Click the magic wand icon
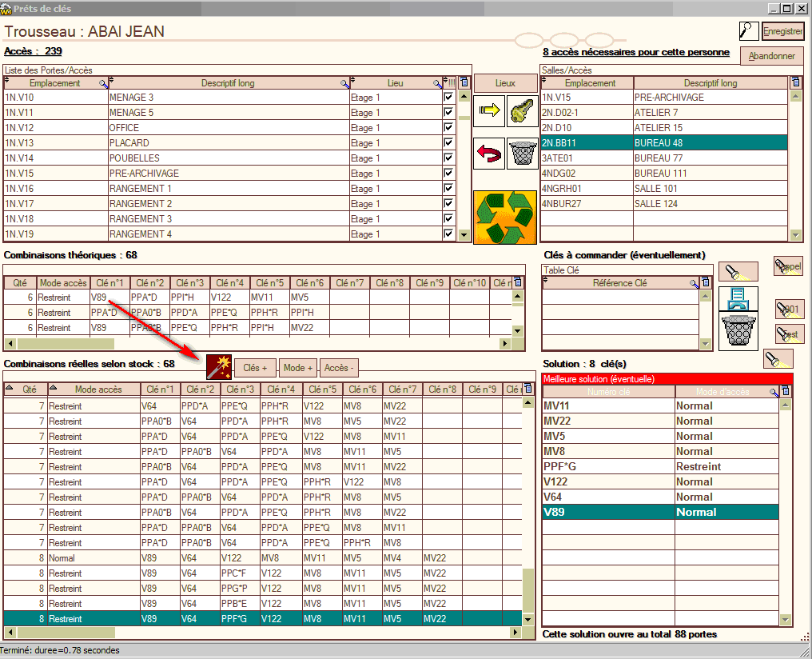The width and height of the screenshot is (812, 659). (218, 367)
